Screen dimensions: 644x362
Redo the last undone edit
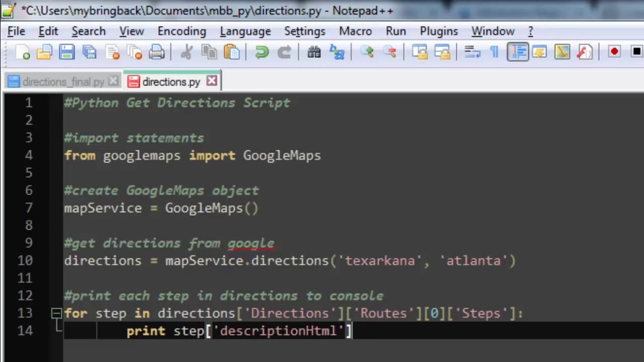(x=284, y=52)
